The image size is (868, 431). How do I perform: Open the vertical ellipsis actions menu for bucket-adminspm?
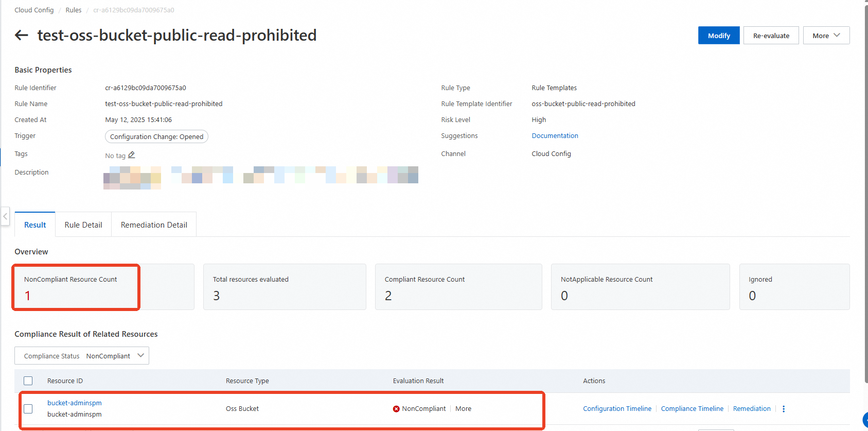[x=784, y=409]
